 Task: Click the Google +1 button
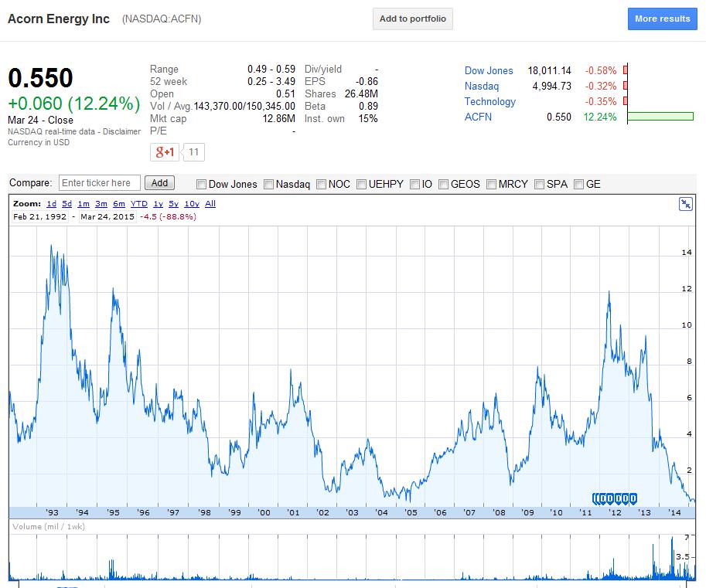pyautogui.click(x=164, y=152)
